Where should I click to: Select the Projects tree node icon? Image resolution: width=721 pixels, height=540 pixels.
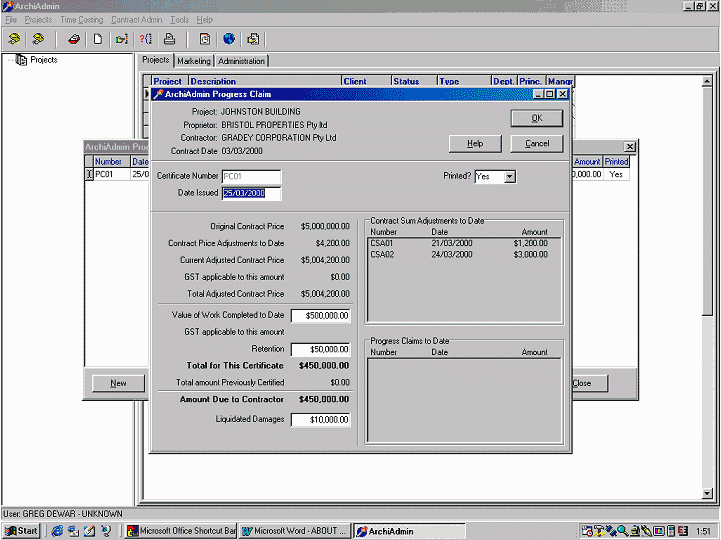coord(21,60)
